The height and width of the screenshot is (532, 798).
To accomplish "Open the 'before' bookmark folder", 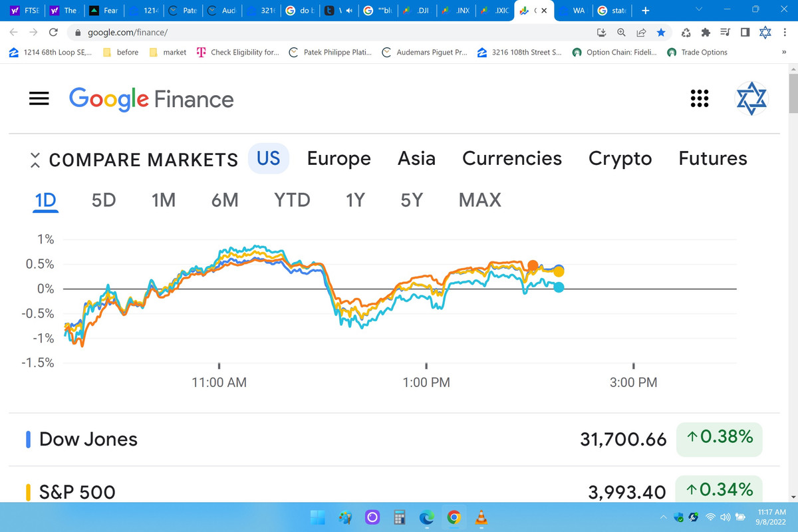I will [120, 53].
